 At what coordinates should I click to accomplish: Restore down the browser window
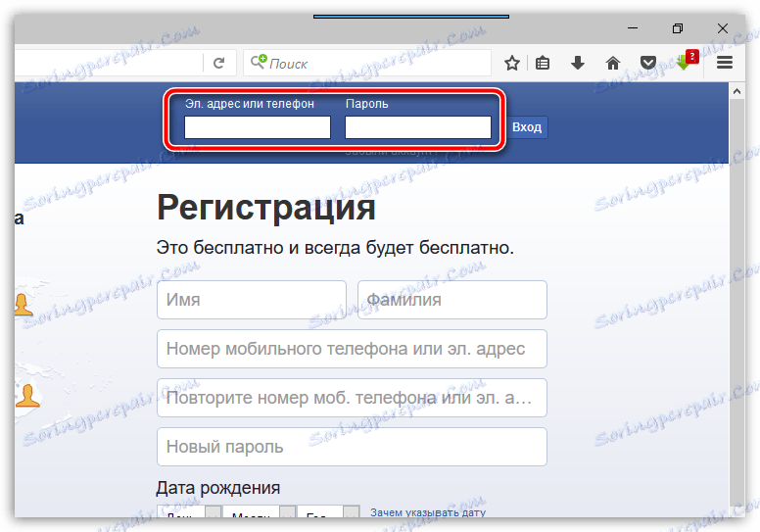678,28
